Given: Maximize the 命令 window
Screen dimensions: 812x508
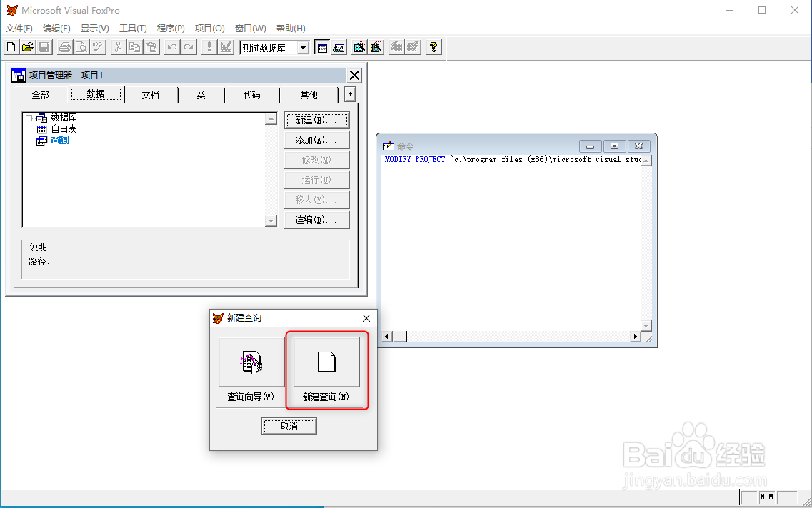Looking at the screenshot, I should pyautogui.click(x=614, y=146).
